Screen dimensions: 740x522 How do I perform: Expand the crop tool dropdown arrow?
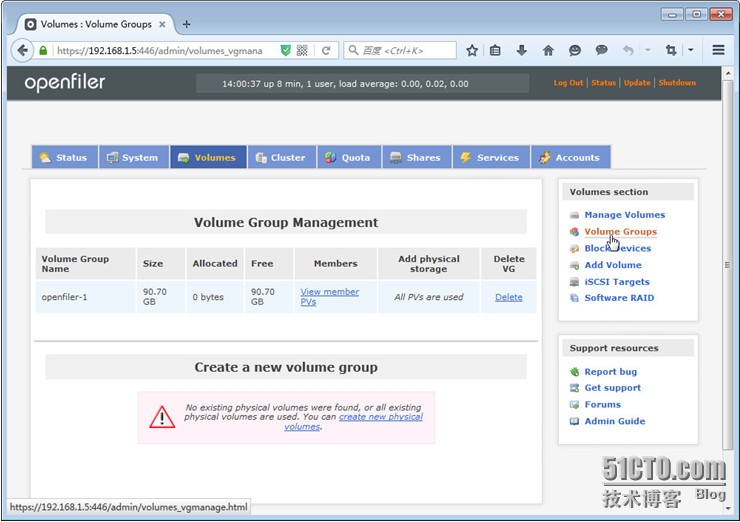tap(690, 50)
